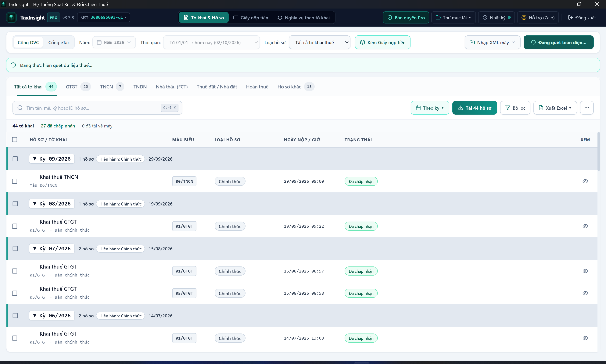The width and height of the screenshot is (606, 364).
Task: Open Bộ lọc filter
Action: pyautogui.click(x=515, y=108)
